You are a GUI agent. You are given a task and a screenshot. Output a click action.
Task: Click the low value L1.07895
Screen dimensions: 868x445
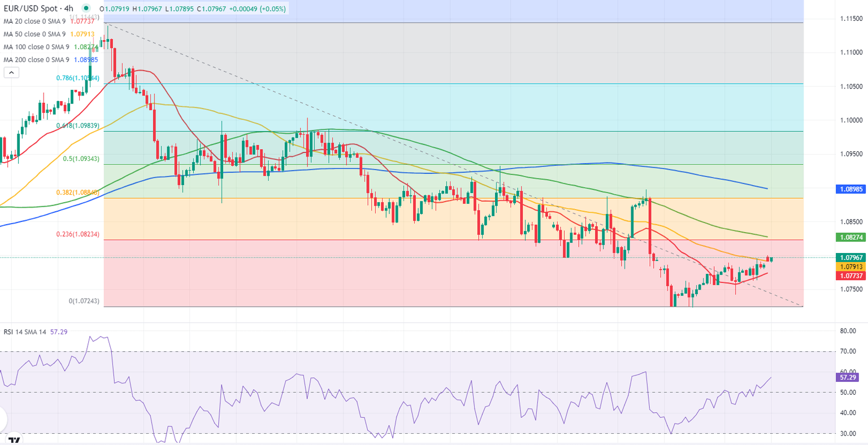[x=178, y=9]
